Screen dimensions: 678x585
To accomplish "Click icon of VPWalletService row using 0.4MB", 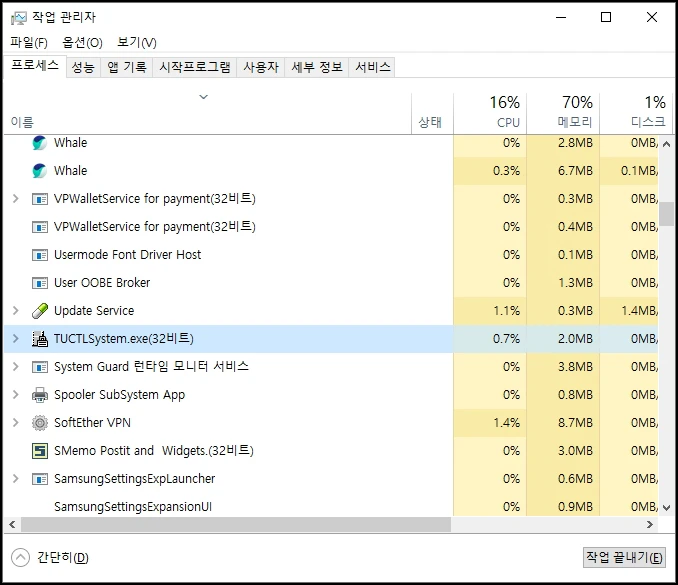I will (x=40, y=227).
